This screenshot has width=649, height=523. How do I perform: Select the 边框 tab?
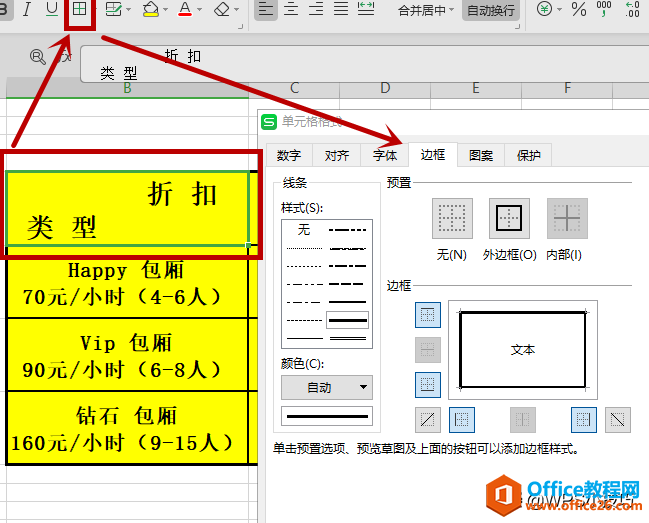pos(433,155)
